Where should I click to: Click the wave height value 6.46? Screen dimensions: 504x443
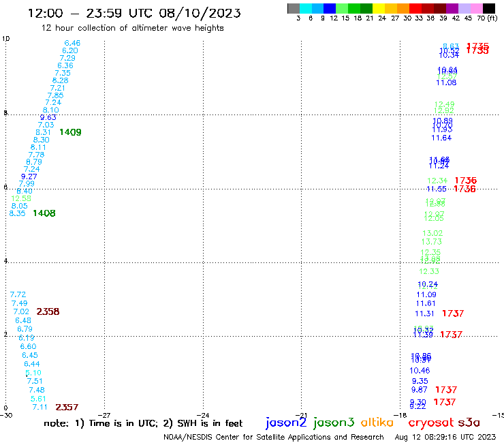click(72, 43)
